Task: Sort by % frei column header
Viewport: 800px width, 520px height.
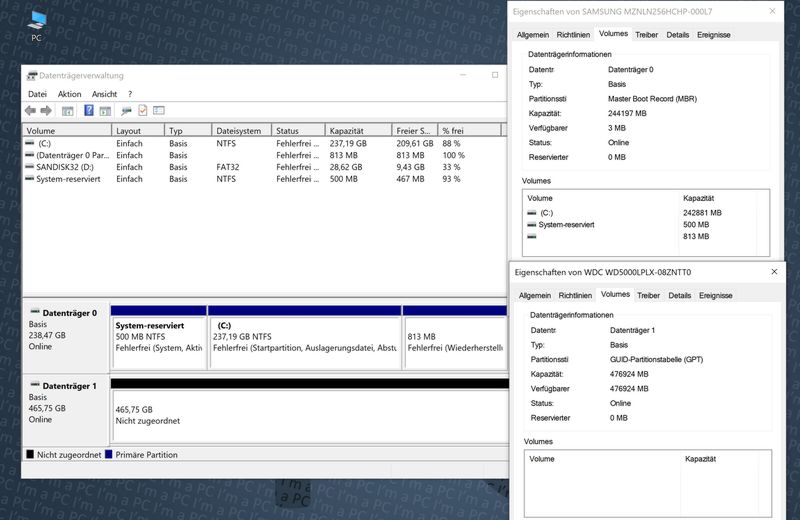Action: tap(470, 131)
